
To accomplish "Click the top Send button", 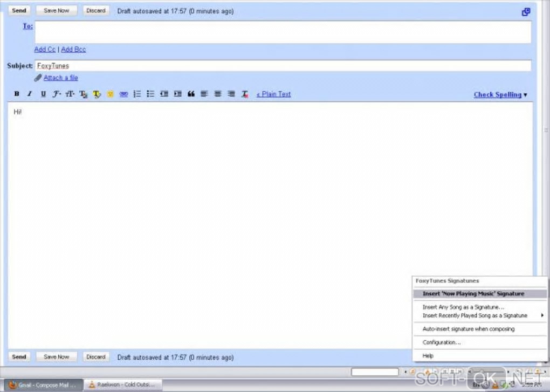I will 19,11.
